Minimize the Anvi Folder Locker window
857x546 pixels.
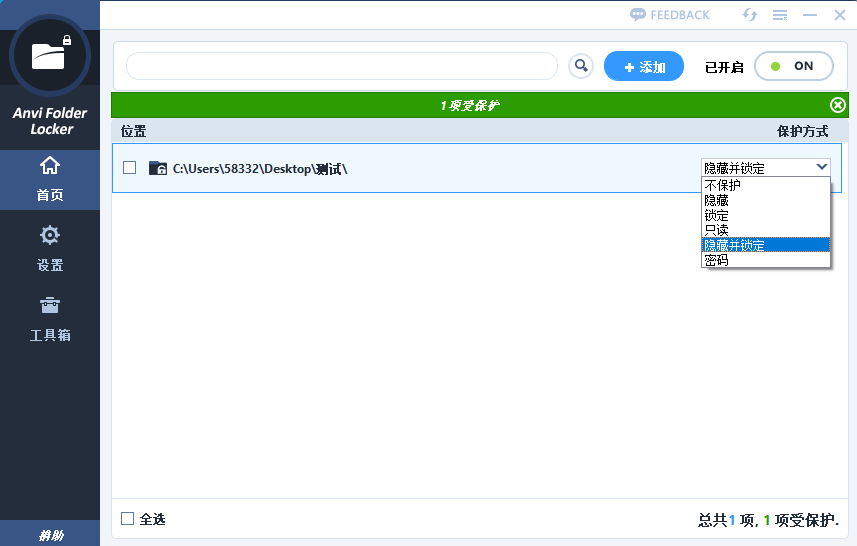(809, 15)
